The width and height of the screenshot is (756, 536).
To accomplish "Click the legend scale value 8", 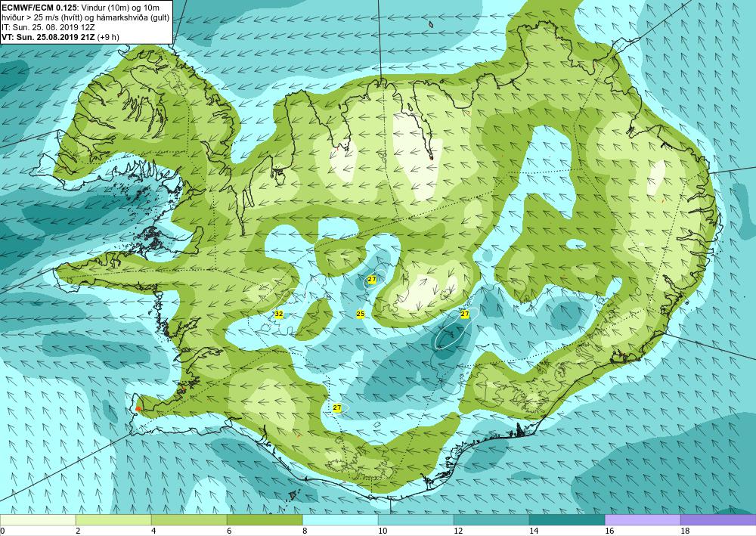I will (x=305, y=531).
